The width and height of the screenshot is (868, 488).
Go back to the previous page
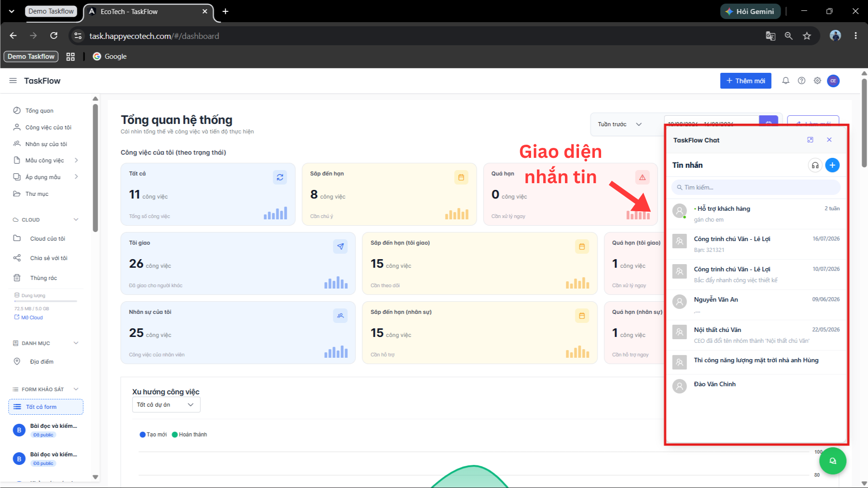pos(13,36)
